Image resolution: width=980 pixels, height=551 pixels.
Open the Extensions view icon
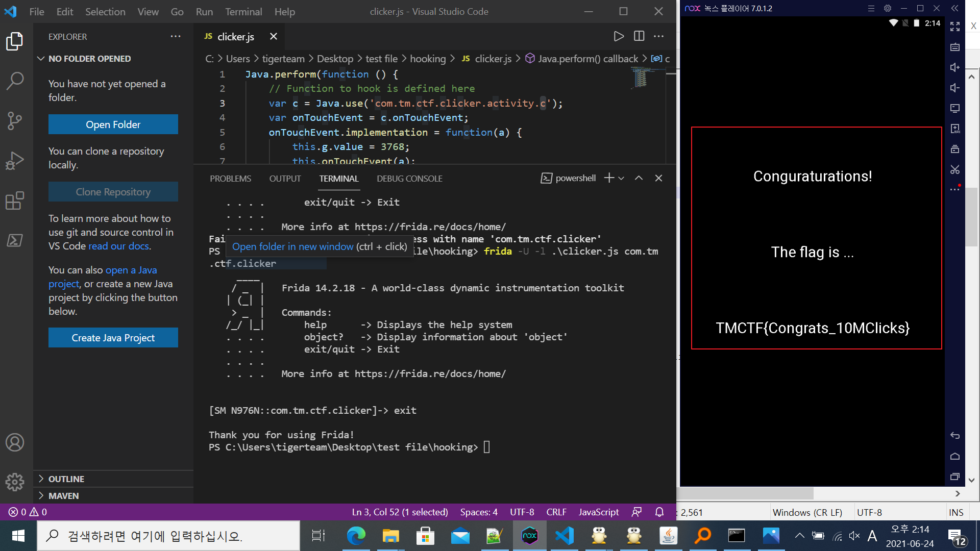coord(15,201)
